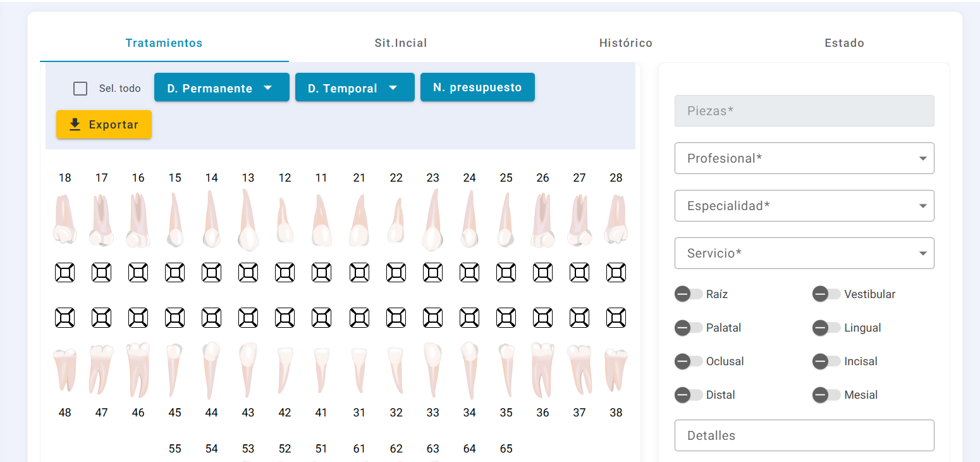Click surface diagram above tooth 35

click(506, 317)
